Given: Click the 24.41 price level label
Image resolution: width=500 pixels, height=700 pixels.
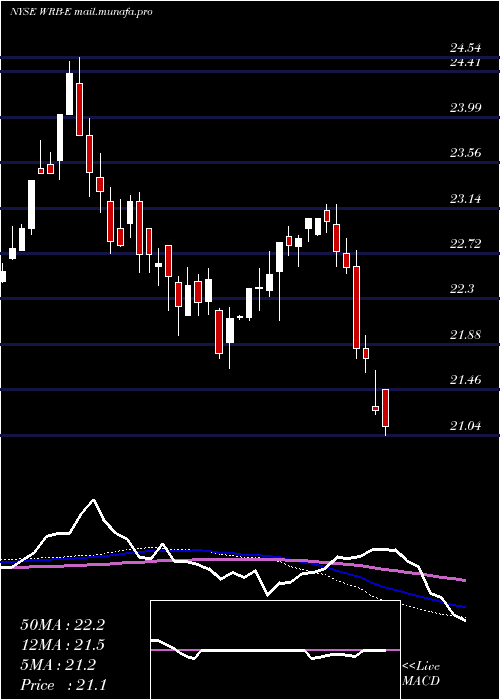Looking at the screenshot, I should (x=465, y=62).
